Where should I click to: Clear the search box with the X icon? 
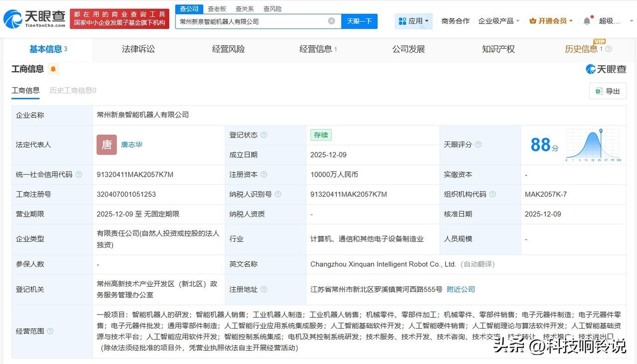(331, 21)
